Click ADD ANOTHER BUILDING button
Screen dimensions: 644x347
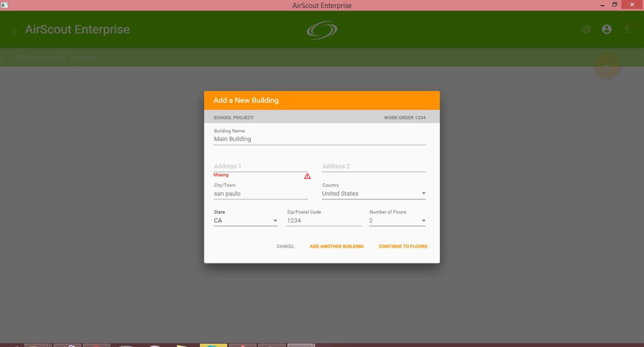(x=337, y=246)
